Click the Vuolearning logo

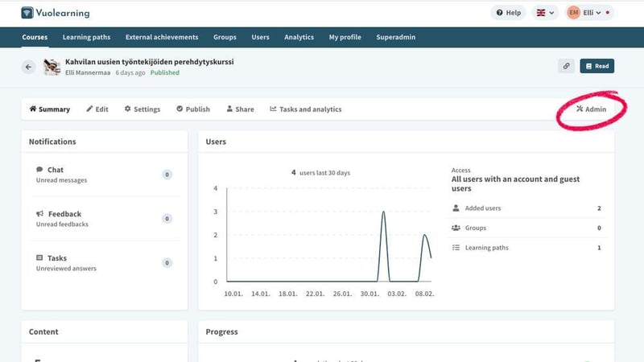[x=56, y=13]
